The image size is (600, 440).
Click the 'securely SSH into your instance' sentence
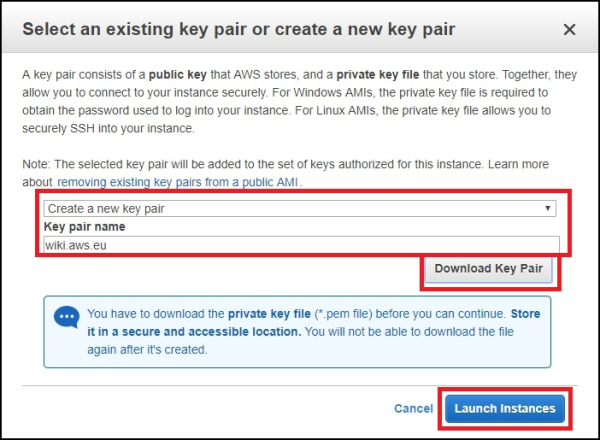[x=108, y=129]
